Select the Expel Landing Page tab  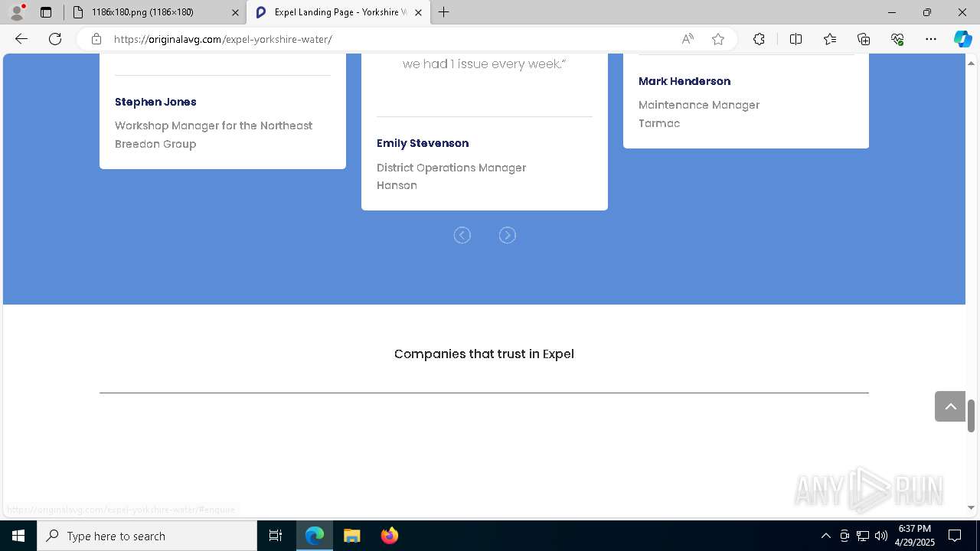point(338,12)
